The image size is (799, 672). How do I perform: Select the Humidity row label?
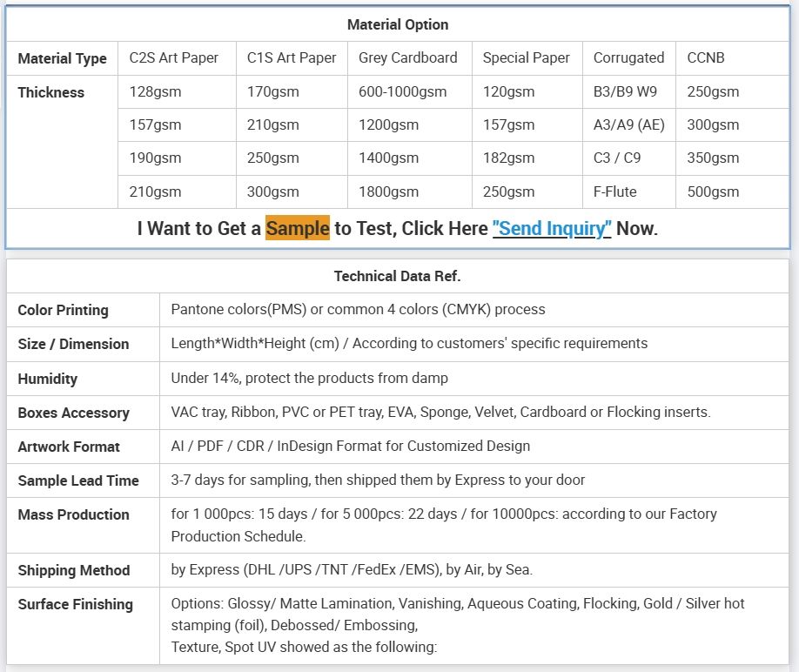tap(47, 379)
